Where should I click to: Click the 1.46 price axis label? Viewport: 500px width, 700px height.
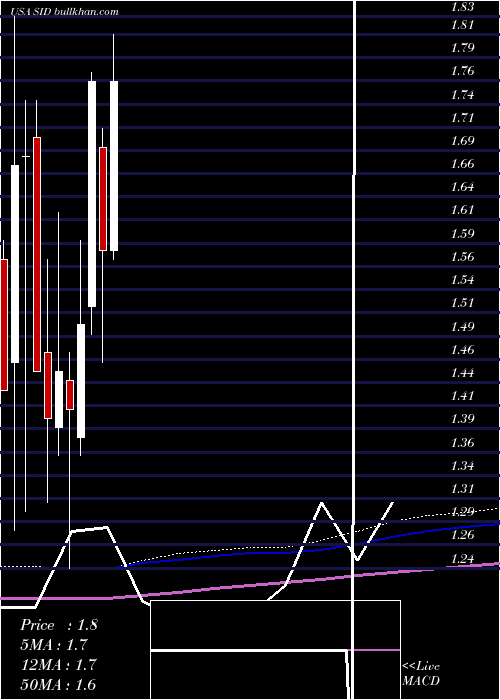click(462, 349)
